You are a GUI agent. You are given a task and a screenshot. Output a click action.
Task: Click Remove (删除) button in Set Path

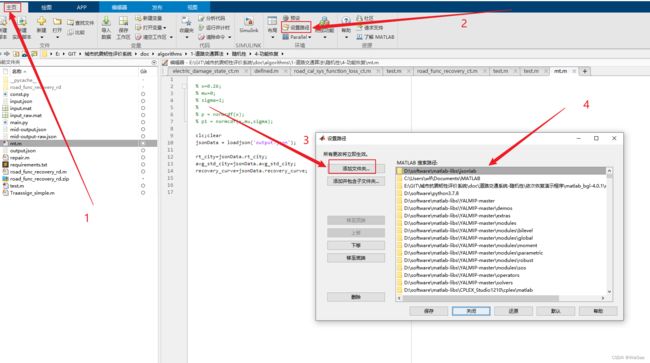(x=356, y=297)
